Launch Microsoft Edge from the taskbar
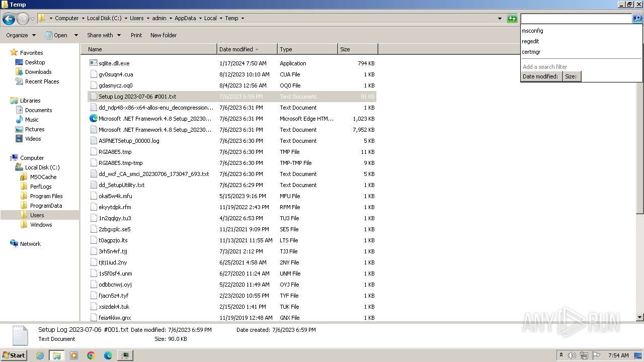Image resolution: width=644 pixels, height=362 pixels. [x=108, y=355]
